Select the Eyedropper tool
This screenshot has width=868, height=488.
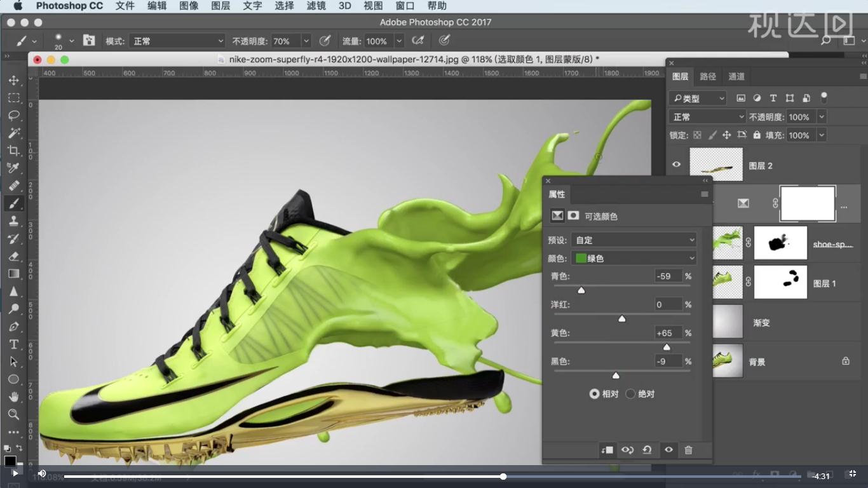click(13, 168)
